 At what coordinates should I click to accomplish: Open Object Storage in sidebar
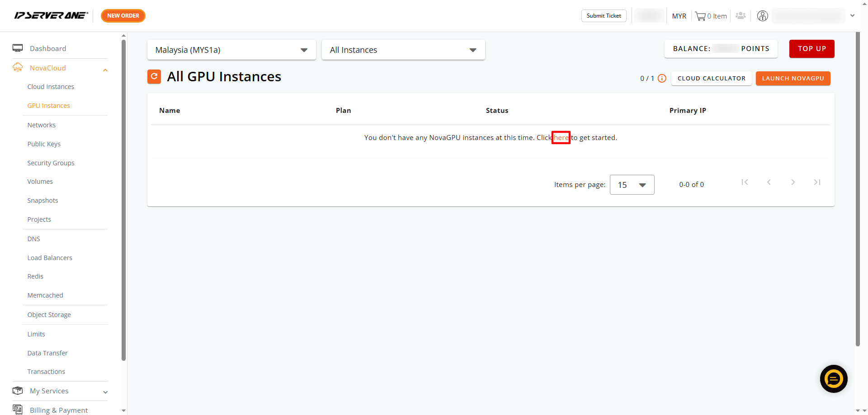(49, 315)
